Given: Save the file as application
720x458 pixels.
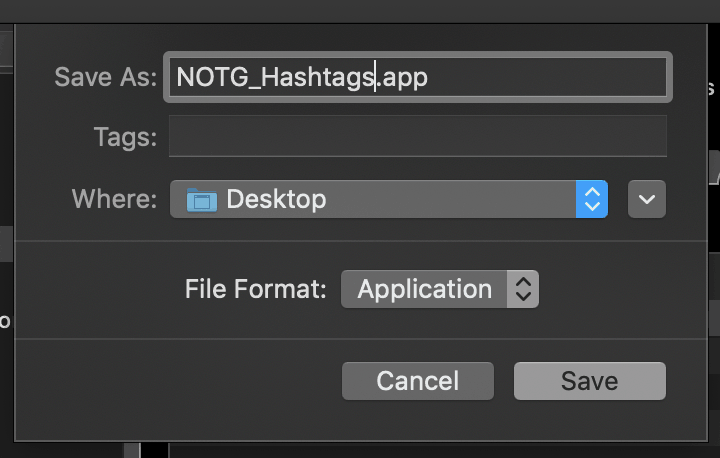Looking at the screenshot, I should pos(590,381).
